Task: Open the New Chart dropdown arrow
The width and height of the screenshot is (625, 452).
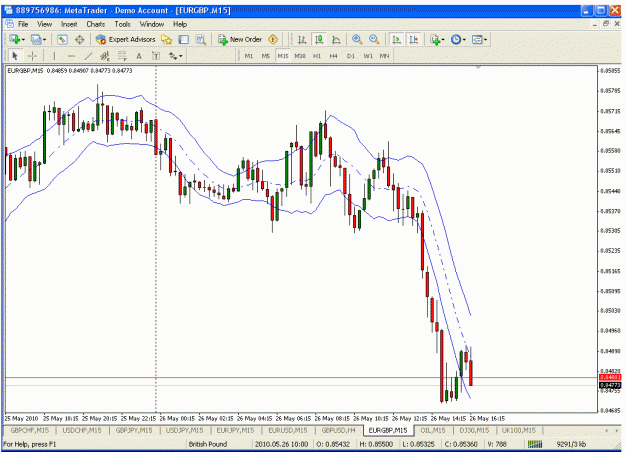Action: pos(23,39)
